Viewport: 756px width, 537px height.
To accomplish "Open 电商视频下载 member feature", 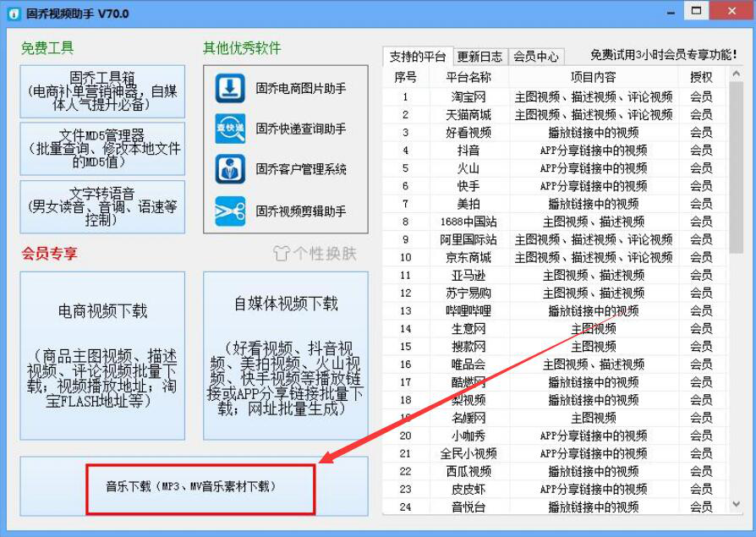I will [x=102, y=356].
